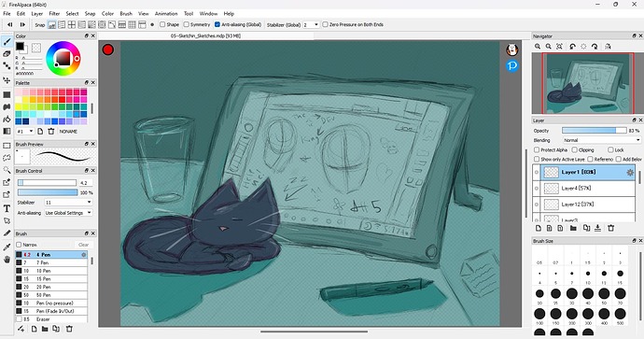This screenshot has height=339, width=644.
Task: Open the Snap menu
Action: point(90,14)
